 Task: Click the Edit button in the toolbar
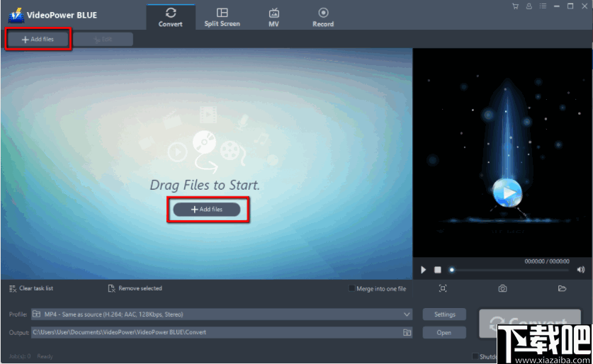coord(103,40)
